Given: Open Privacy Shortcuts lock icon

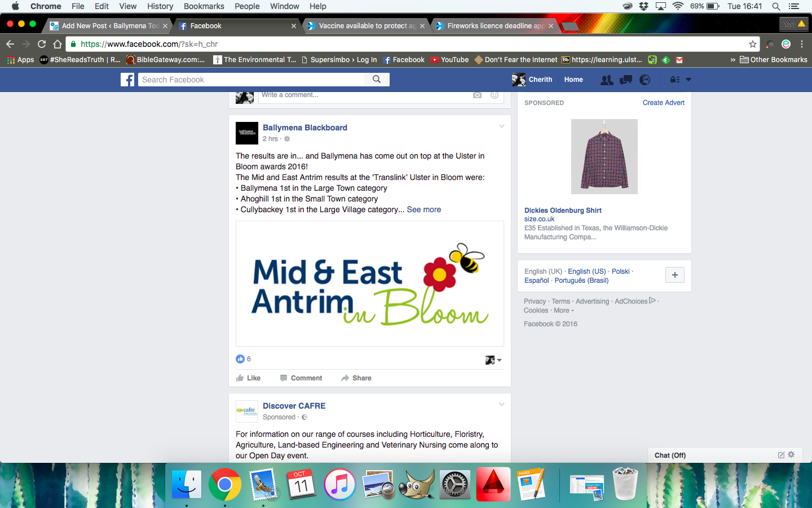Looking at the screenshot, I should [674, 80].
